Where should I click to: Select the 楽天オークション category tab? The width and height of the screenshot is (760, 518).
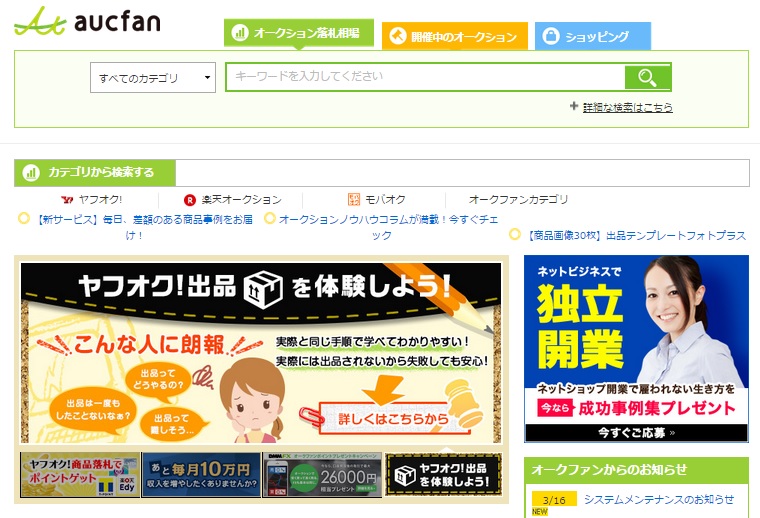tap(233, 199)
